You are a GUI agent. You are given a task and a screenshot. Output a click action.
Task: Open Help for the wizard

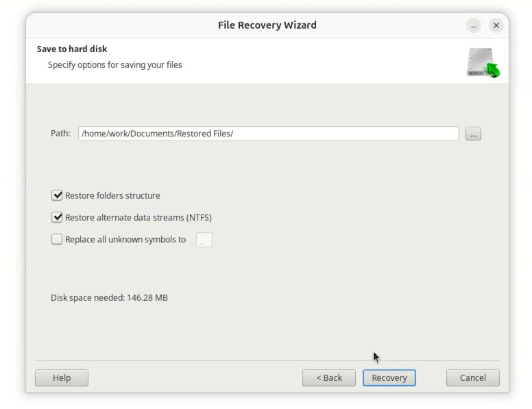[62, 377]
